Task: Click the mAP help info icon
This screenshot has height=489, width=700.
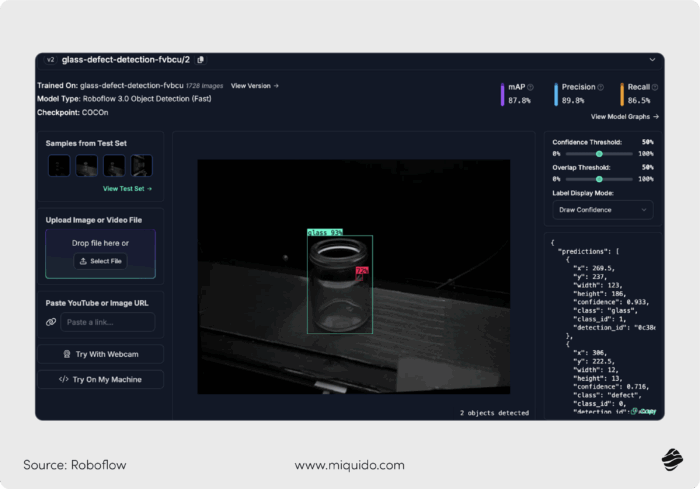Action: pyautogui.click(x=530, y=87)
